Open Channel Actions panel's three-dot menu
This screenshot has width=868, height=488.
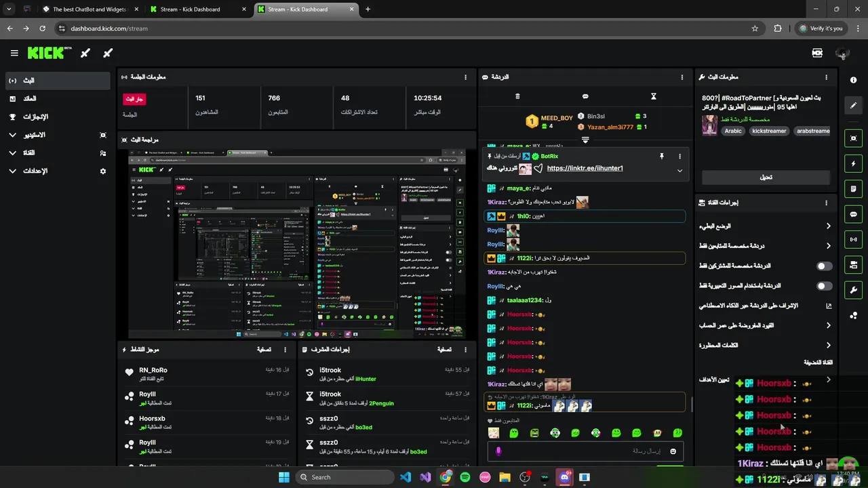pyautogui.click(x=826, y=203)
